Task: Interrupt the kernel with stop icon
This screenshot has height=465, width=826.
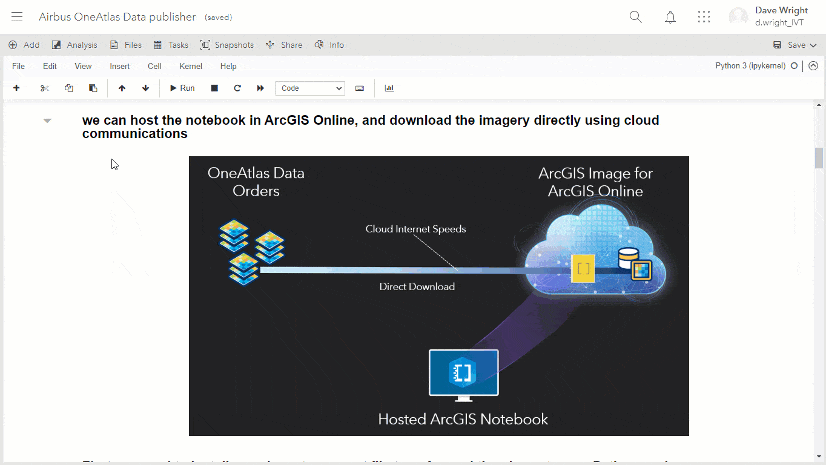Action: (x=214, y=88)
